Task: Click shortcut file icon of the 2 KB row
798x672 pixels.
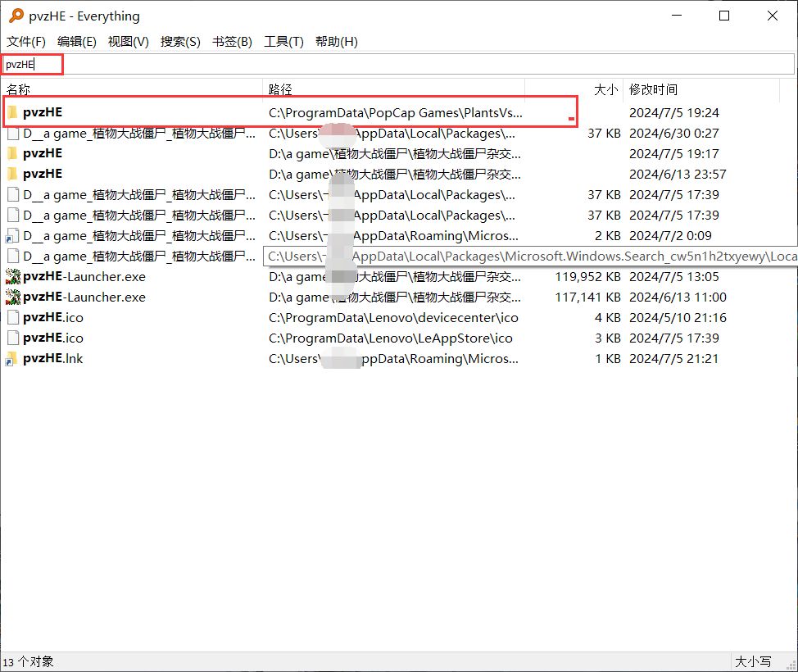Action: [12, 236]
